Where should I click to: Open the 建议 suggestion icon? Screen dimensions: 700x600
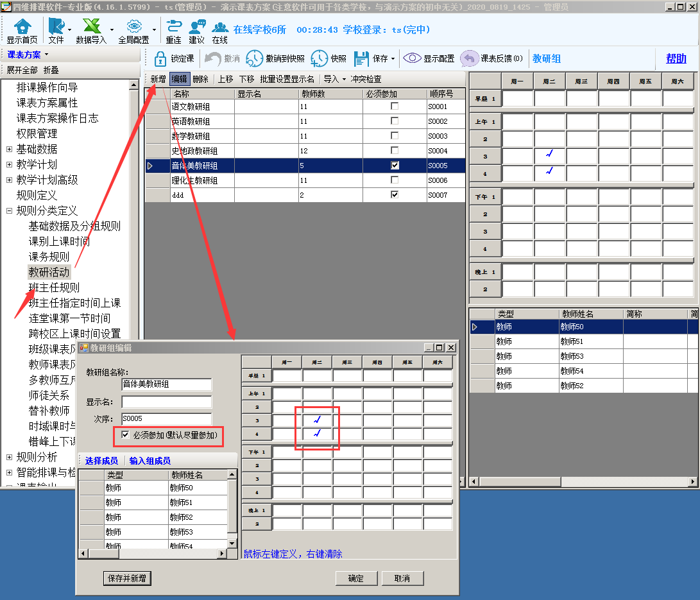(x=197, y=26)
